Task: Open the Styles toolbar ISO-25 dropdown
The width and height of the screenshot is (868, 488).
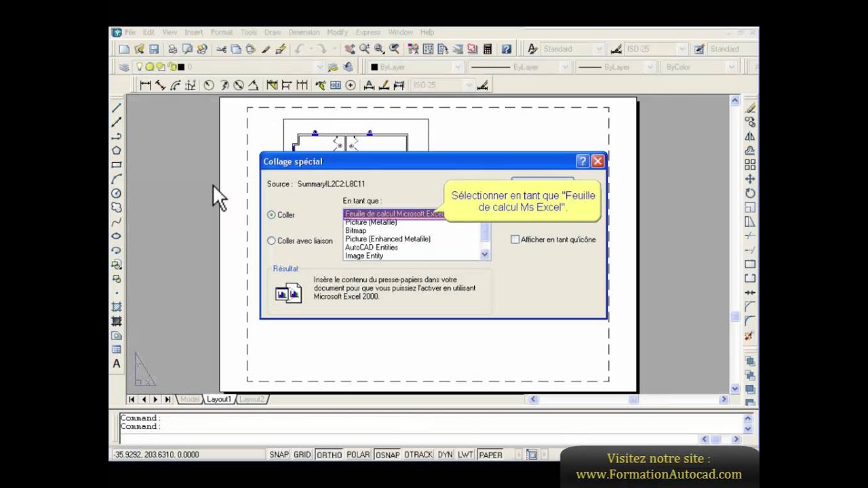Action: click(x=682, y=49)
